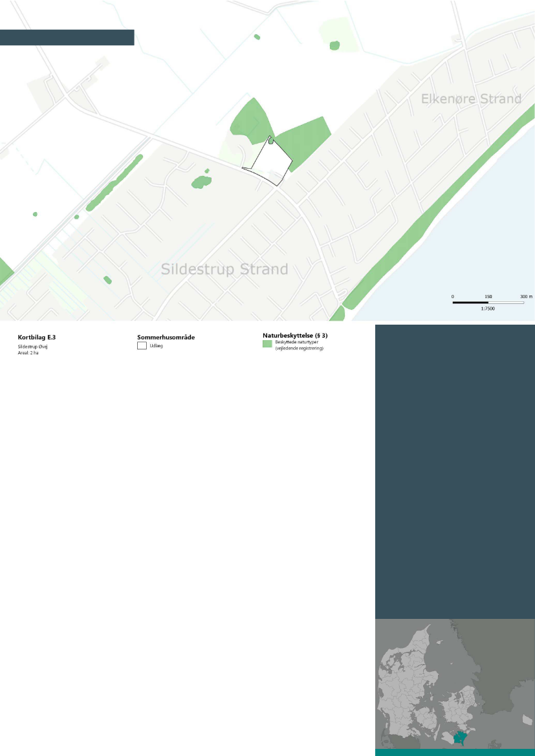
Task: Click the outlined summer house parcel on map
Action: point(272,160)
